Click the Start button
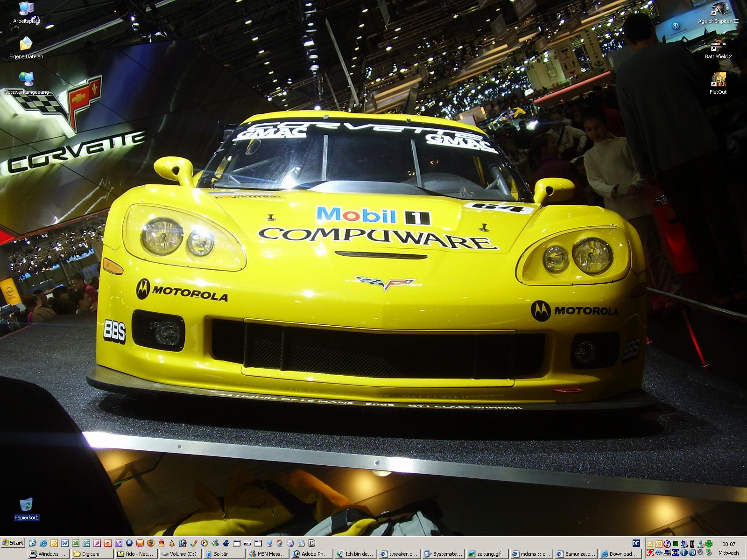The height and width of the screenshot is (560, 747). [x=13, y=543]
